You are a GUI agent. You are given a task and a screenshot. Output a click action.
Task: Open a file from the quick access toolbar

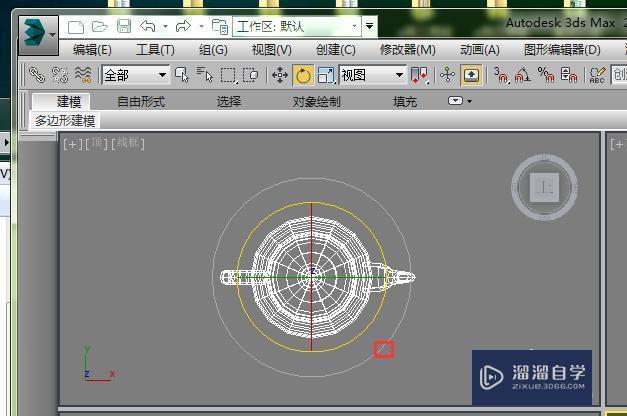pyautogui.click(x=100, y=27)
